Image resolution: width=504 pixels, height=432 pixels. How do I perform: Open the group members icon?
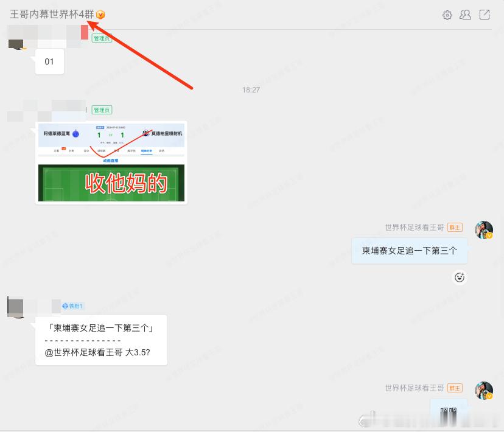click(x=465, y=15)
